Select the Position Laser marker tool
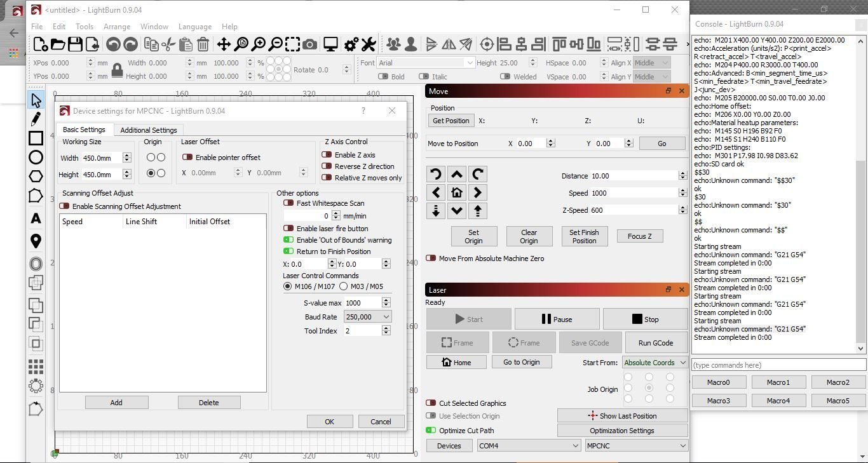The width and height of the screenshot is (868, 463). click(36, 241)
